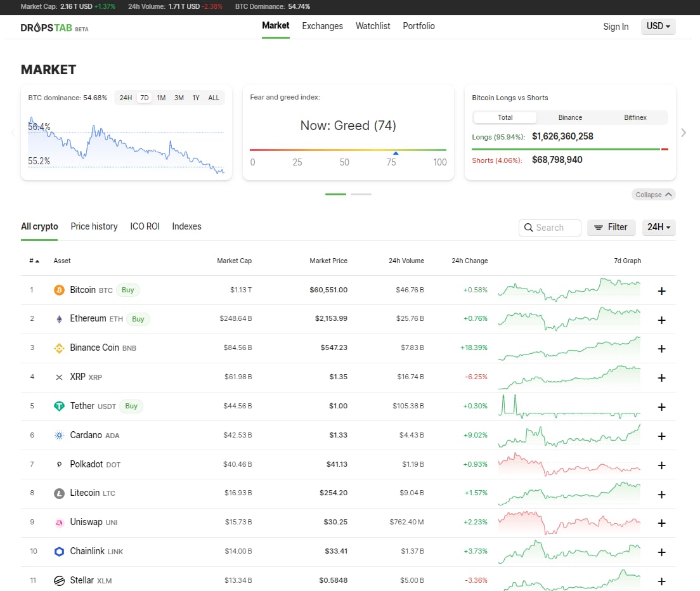
Task: Open the Market nav tab
Action: 275,26
